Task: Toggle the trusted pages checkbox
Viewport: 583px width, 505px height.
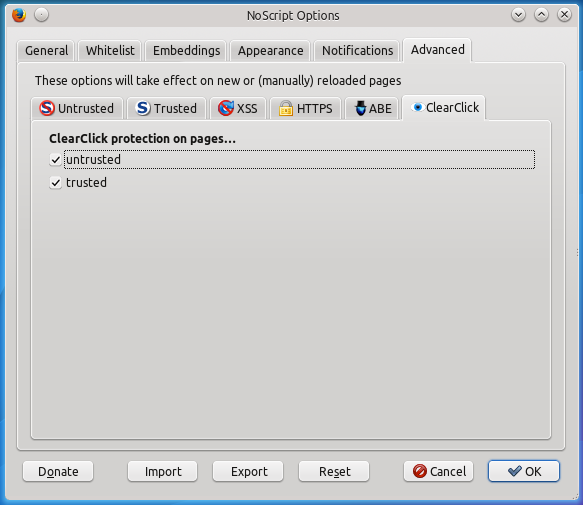Action: click(55, 183)
